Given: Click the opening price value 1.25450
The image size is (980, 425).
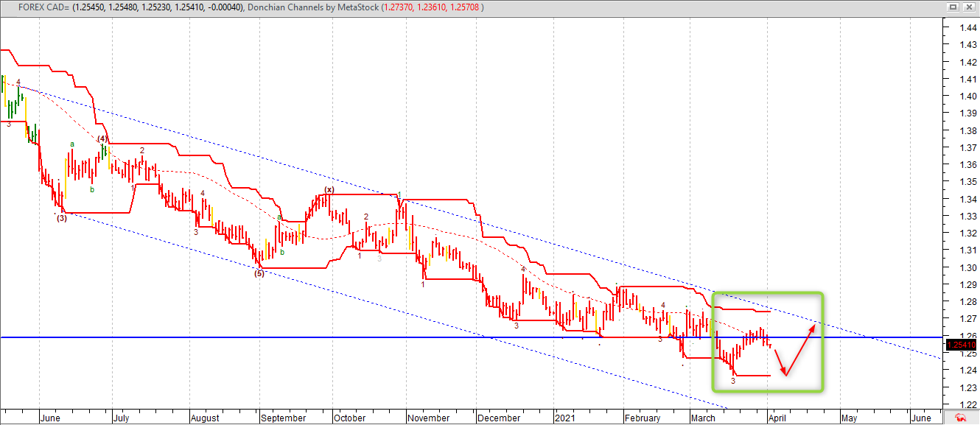Looking at the screenshot, I should click(x=89, y=7).
